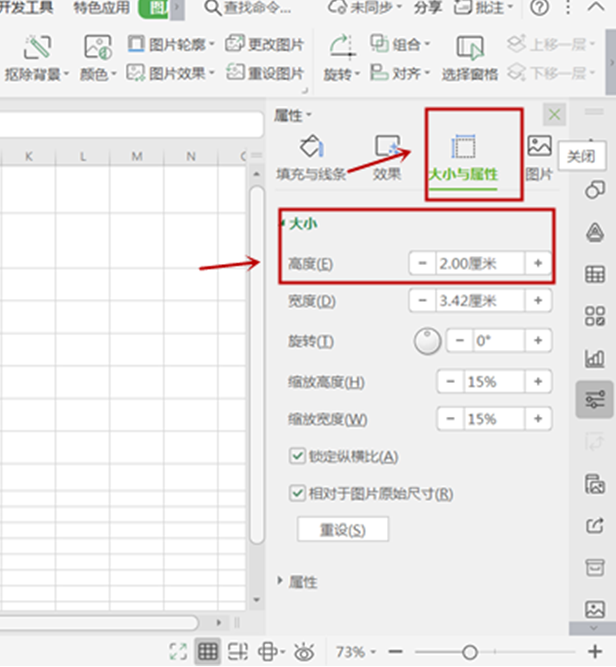Expand the 属性 section
Viewport: 616px width, 667px height.
(x=298, y=581)
